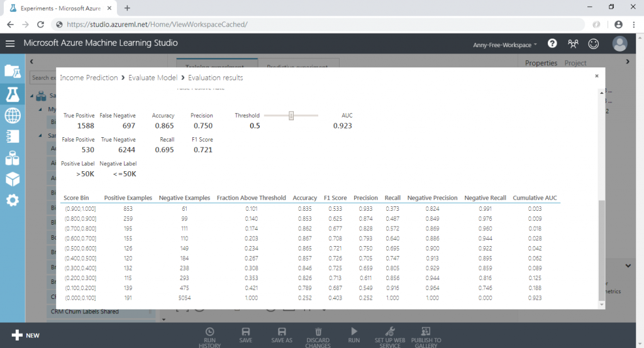Open Web Services globe icon
This screenshot has width=644, height=348.
[13, 115]
